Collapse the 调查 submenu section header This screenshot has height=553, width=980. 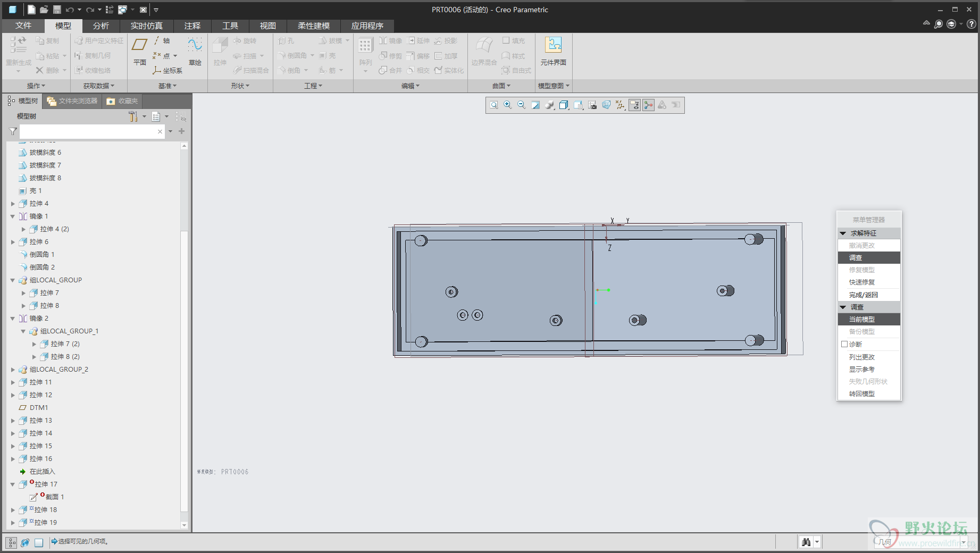tap(843, 307)
